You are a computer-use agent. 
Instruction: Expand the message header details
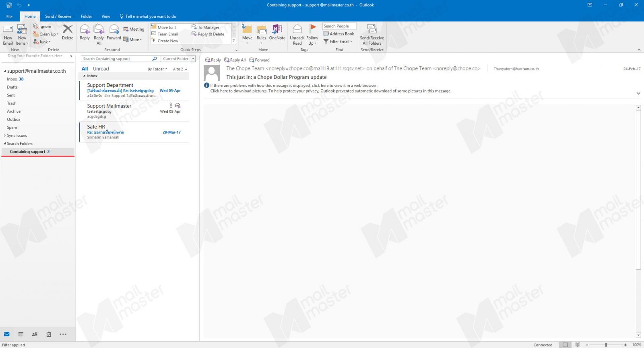click(638, 93)
